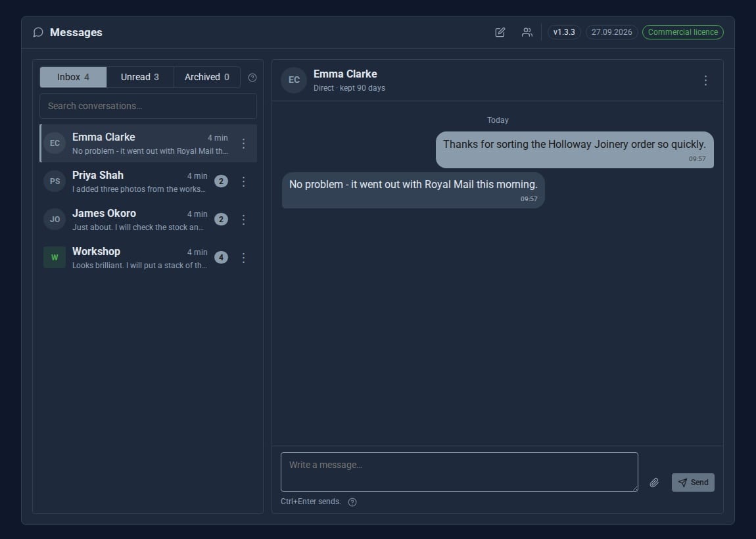
Task: Open options menu for Priya Shah conversation
Action: click(243, 181)
